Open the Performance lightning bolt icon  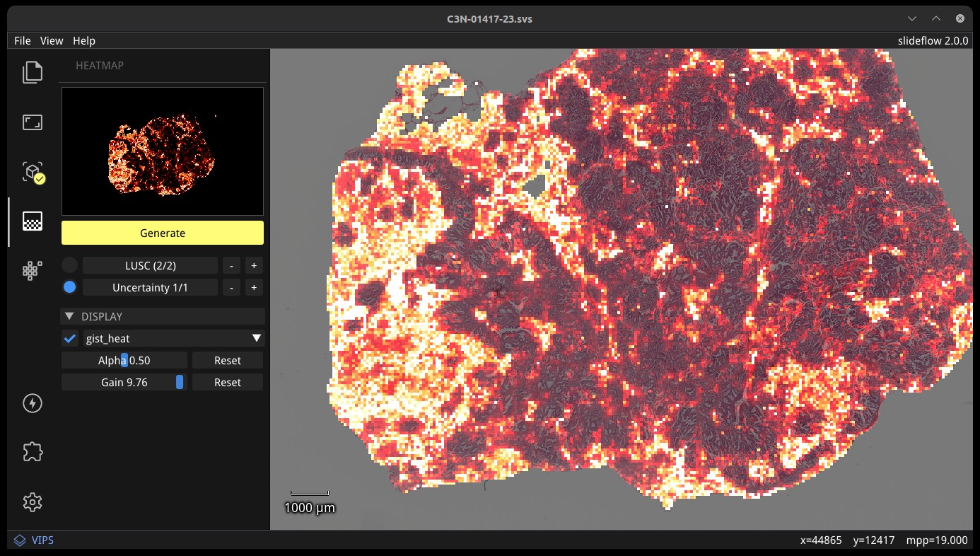(x=33, y=403)
